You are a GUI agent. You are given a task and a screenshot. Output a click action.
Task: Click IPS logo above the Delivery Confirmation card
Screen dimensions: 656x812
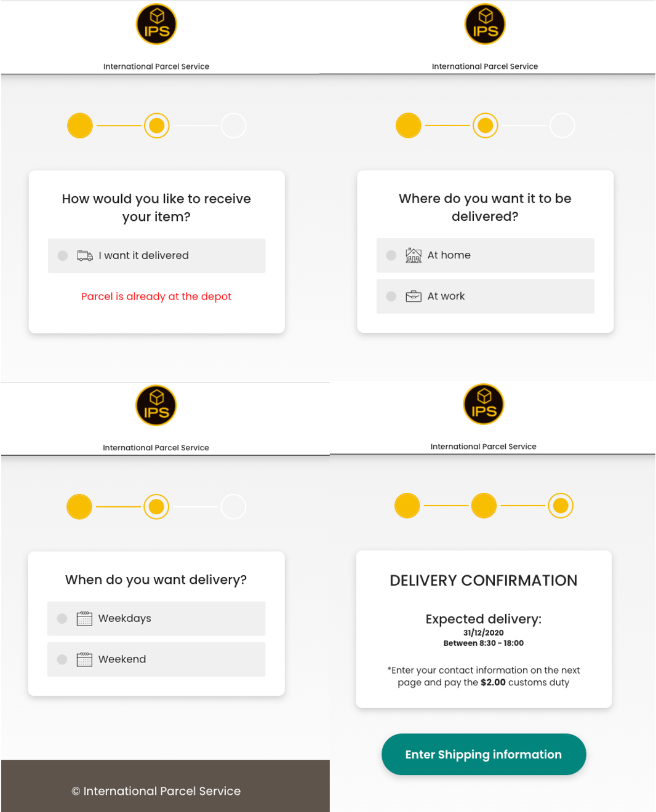click(484, 404)
